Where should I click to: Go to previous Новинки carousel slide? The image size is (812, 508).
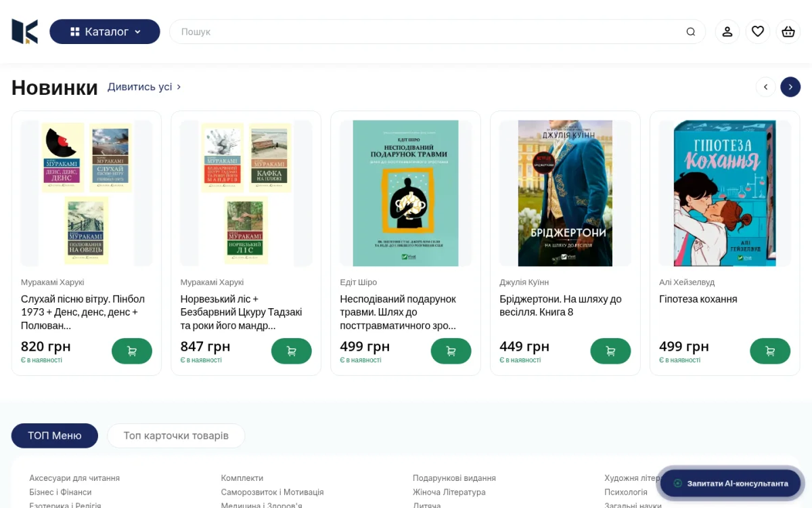[x=765, y=87]
